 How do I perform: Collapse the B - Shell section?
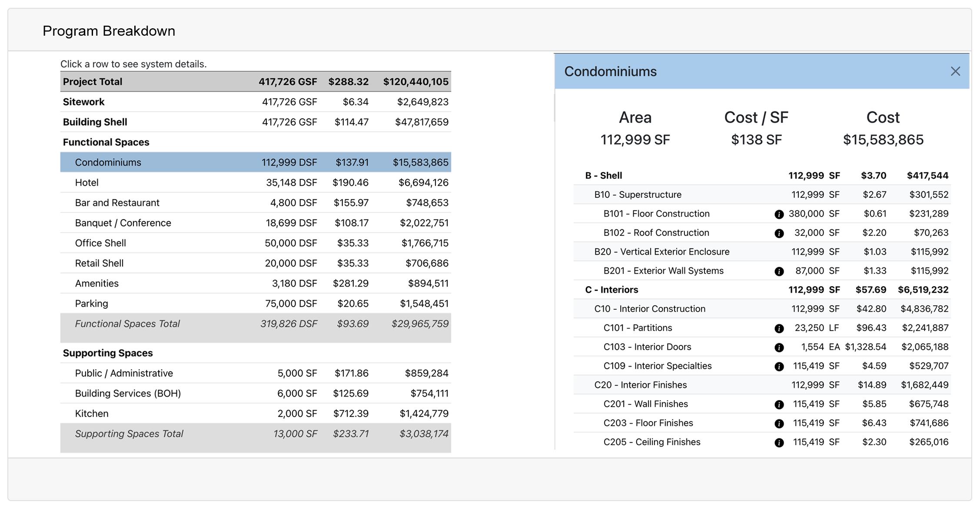pyautogui.click(x=604, y=175)
